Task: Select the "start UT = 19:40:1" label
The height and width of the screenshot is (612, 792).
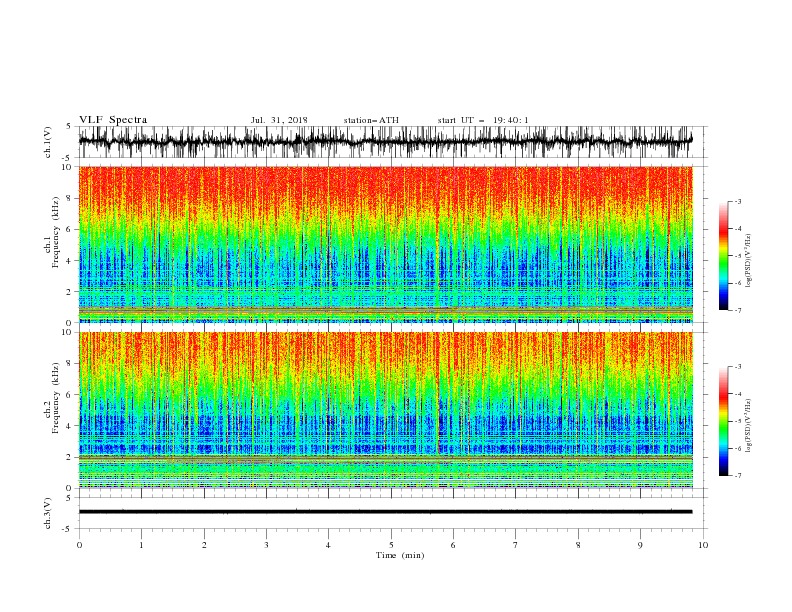Action: [483, 120]
